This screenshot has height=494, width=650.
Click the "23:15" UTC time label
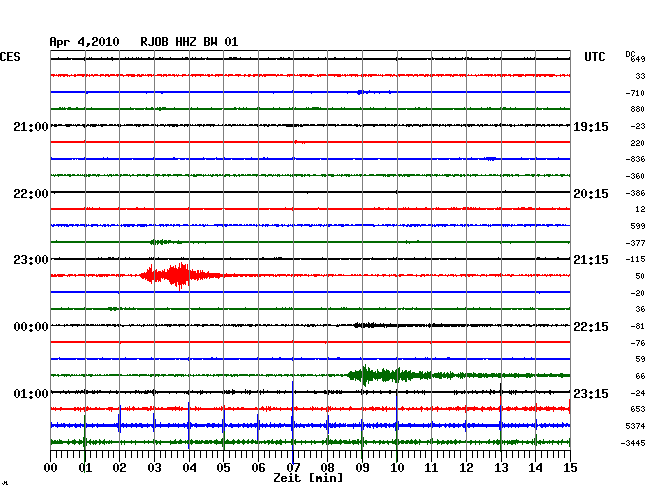[591, 393]
